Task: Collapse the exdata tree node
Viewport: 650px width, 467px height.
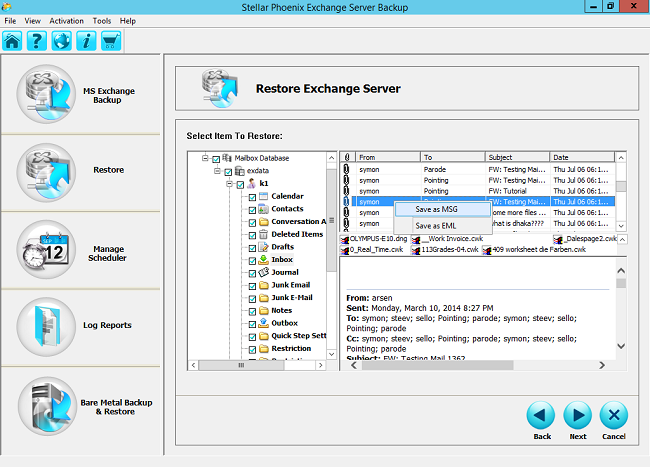Action: (x=217, y=171)
